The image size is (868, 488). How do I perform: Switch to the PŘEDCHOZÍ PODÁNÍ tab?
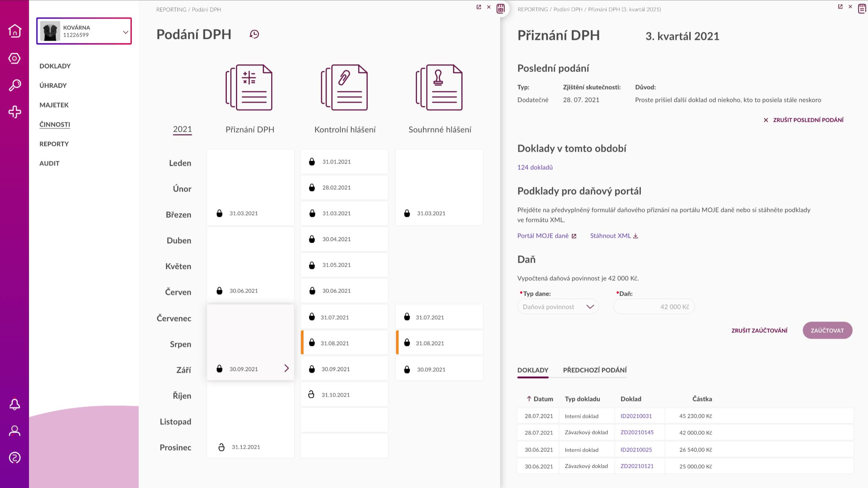click(x=595, y=370)
